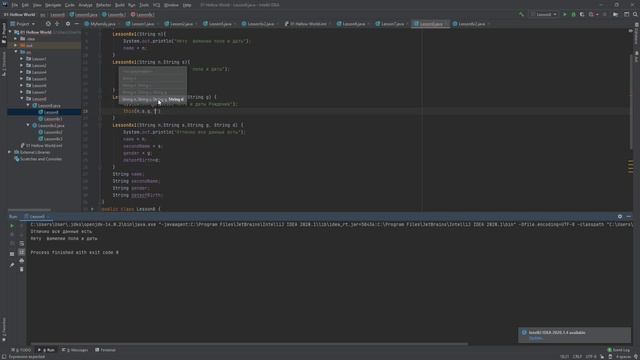Click the info icon in the update notification
The height and width of the screenshot is (360, 640).
tap(524, 333)
